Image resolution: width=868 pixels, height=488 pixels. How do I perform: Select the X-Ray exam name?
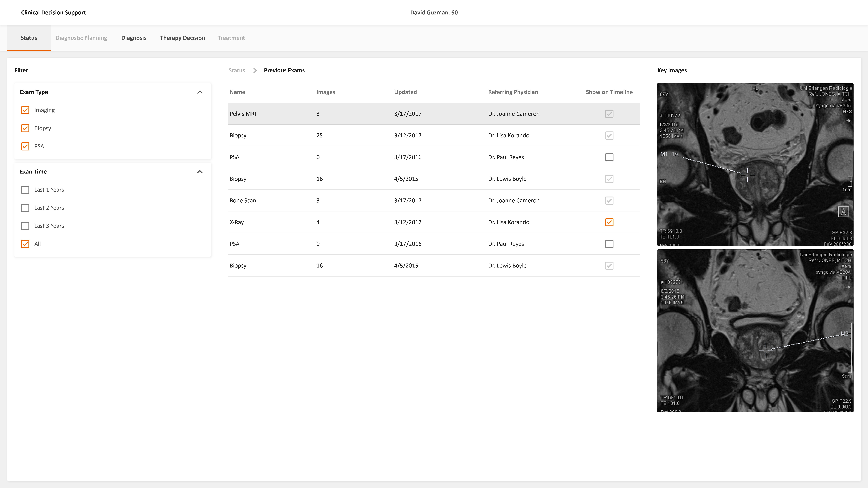[237, 222]
